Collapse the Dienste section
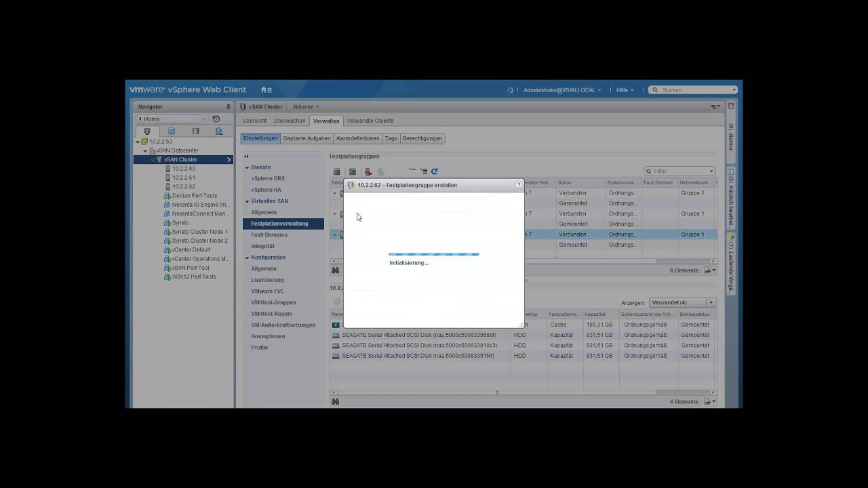 (x=247, y=167)
